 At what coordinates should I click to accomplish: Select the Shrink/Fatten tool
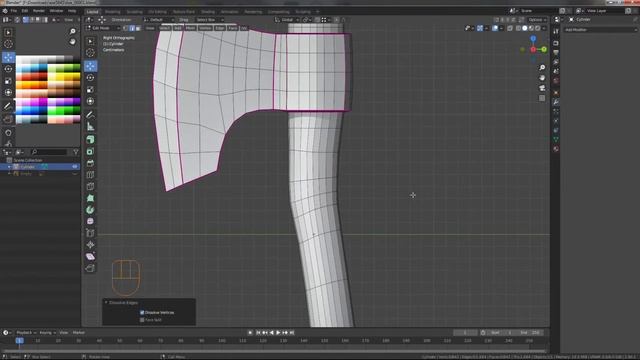point(90,245)
